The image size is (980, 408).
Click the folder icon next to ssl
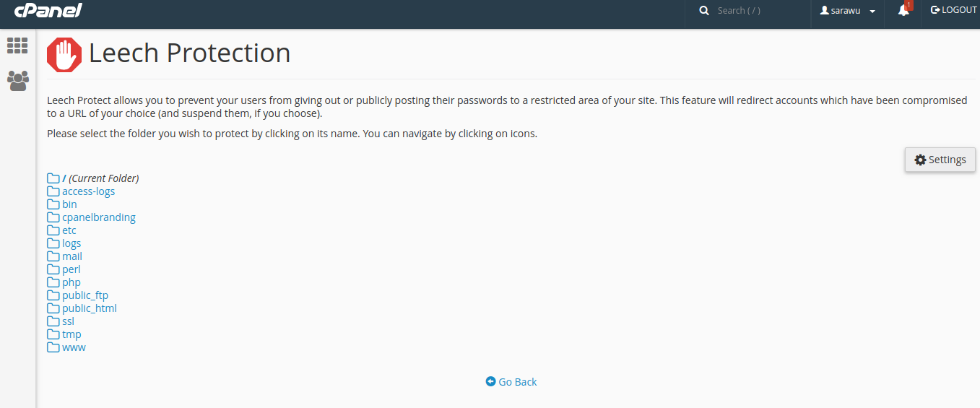click(53, 321)
